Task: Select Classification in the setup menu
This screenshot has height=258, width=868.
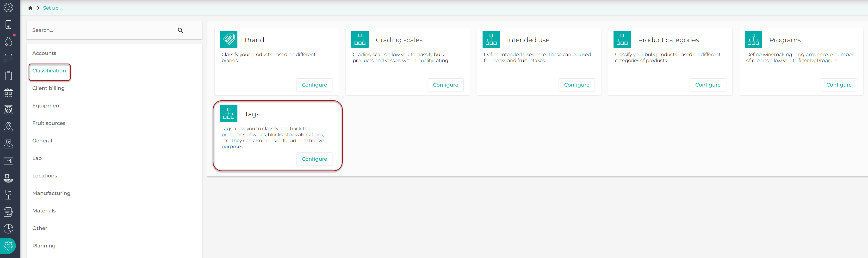Action: pyautogui.click(x=49, y=71)
